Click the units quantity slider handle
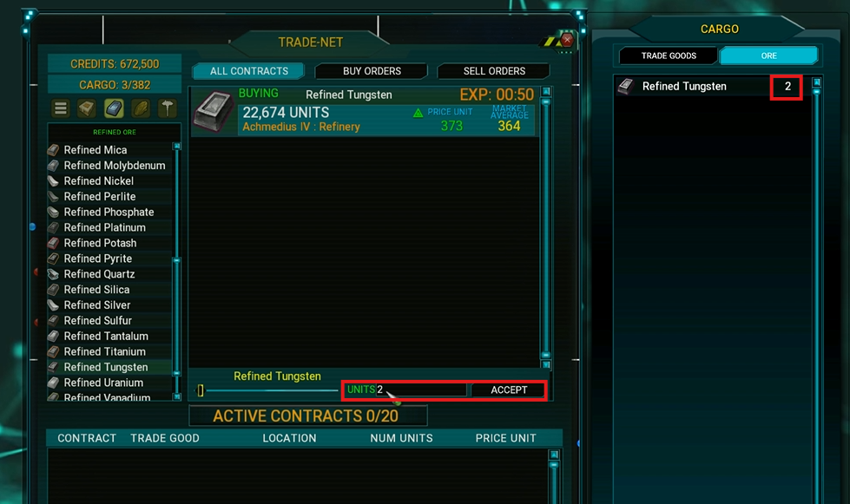The image size is (850, 504). (x=201, y=390)
